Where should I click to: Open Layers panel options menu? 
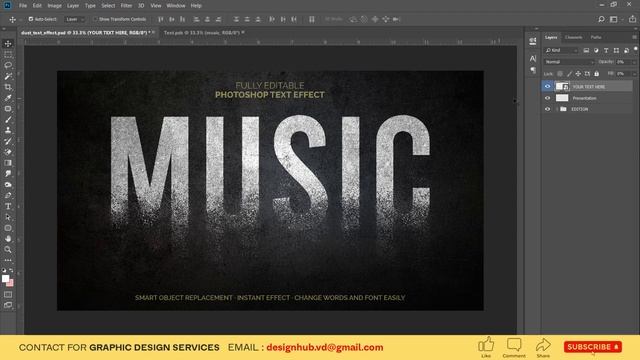tap(634, 37)
